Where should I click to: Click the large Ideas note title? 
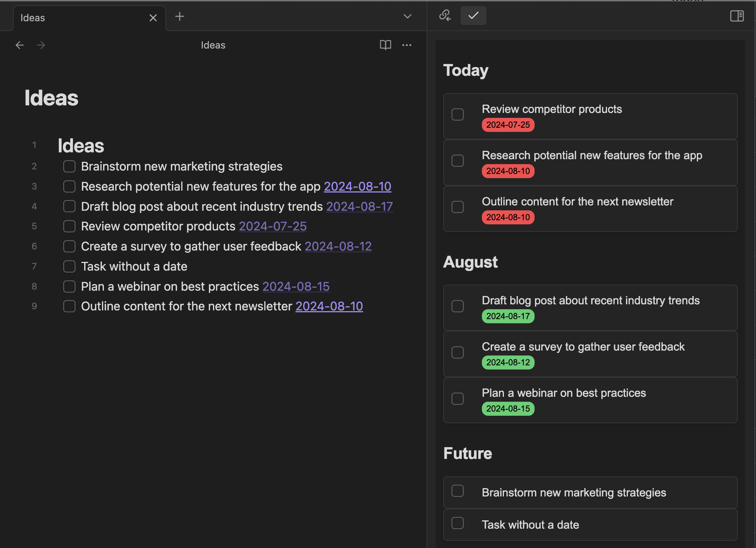click(52, 98)
